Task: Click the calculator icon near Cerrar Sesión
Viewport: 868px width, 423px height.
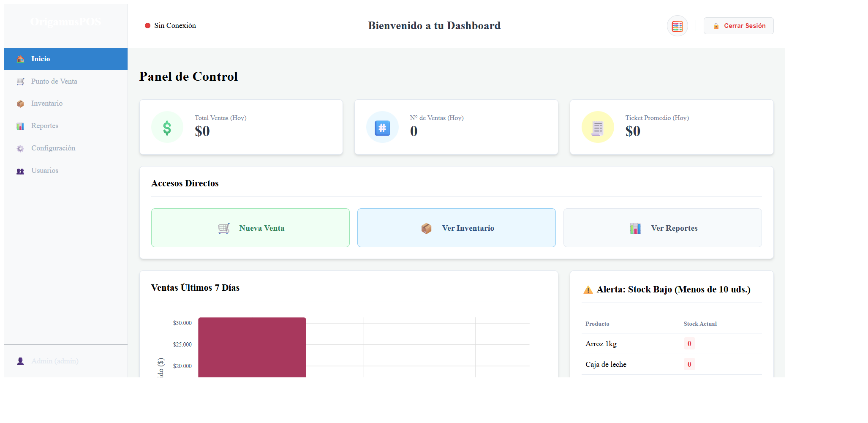Action: click(x=677, y=26)
